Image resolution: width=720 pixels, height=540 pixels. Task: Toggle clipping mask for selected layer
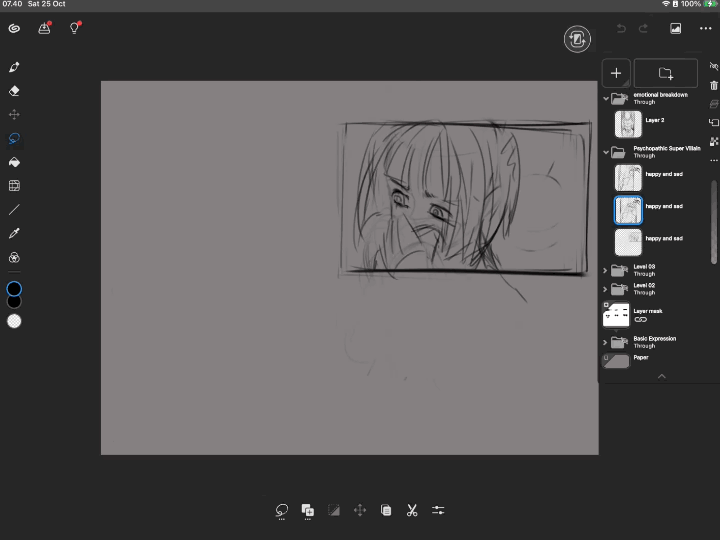point(714,122)
